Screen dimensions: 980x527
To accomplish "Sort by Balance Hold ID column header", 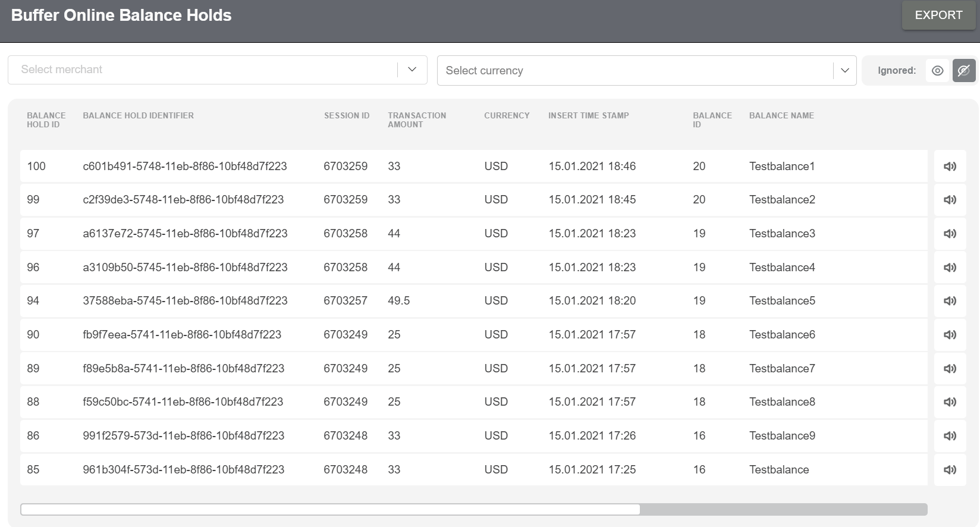I will click(46, 120).
